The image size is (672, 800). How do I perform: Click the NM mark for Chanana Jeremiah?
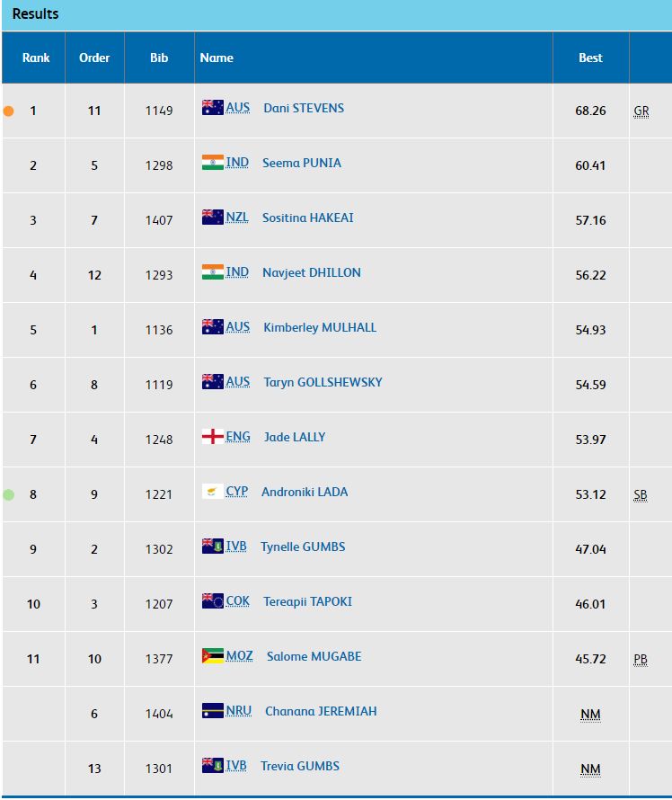[x=590, y=715]
